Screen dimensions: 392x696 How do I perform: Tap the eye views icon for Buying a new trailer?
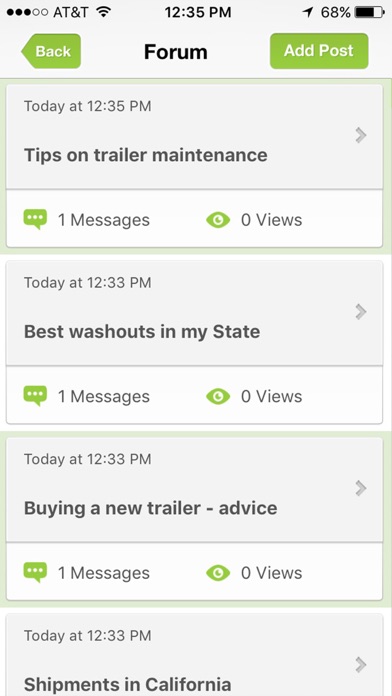point(218,573)
